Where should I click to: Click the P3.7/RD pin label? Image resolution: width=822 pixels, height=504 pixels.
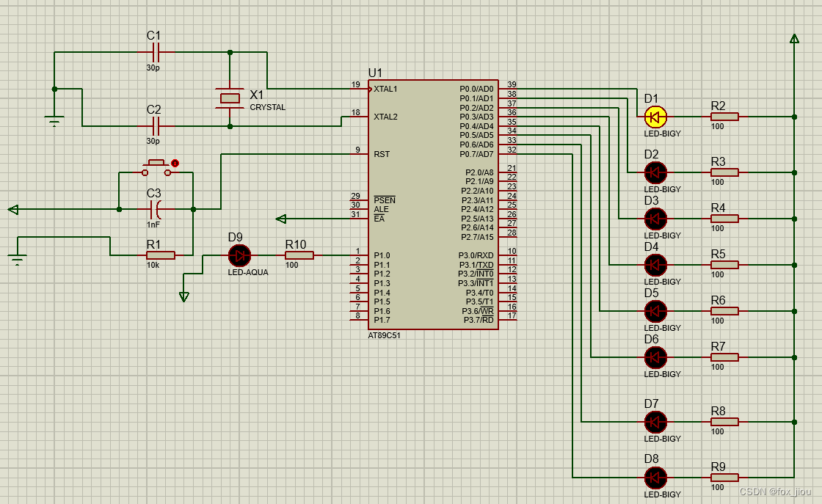tap(479, 320)
